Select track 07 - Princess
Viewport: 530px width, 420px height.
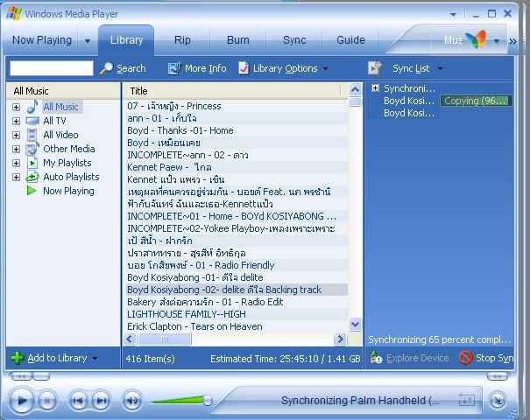tap(236, 106)
